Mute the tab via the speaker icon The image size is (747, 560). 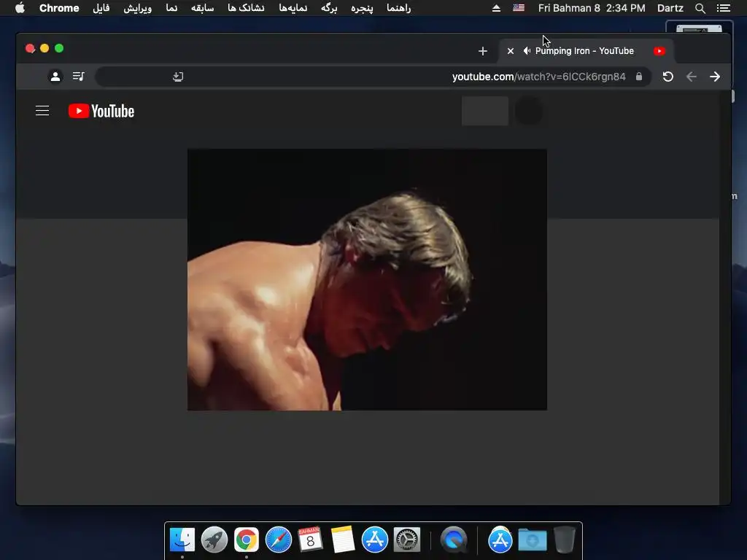coord(527,51)
